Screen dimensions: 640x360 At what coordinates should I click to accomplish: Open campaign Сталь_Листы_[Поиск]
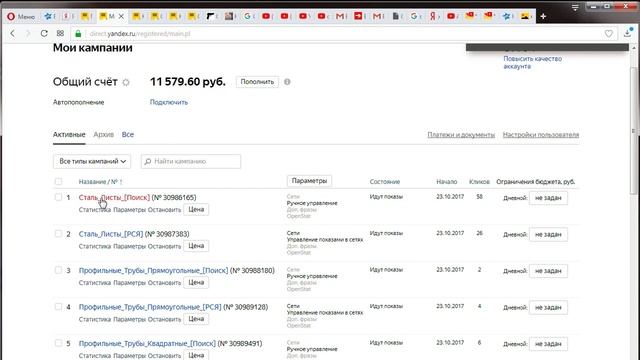pos(114,198)
